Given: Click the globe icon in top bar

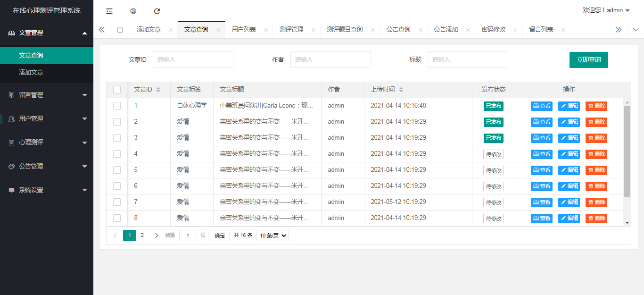Looking at the screenshot, I should [x=133, y=11].
